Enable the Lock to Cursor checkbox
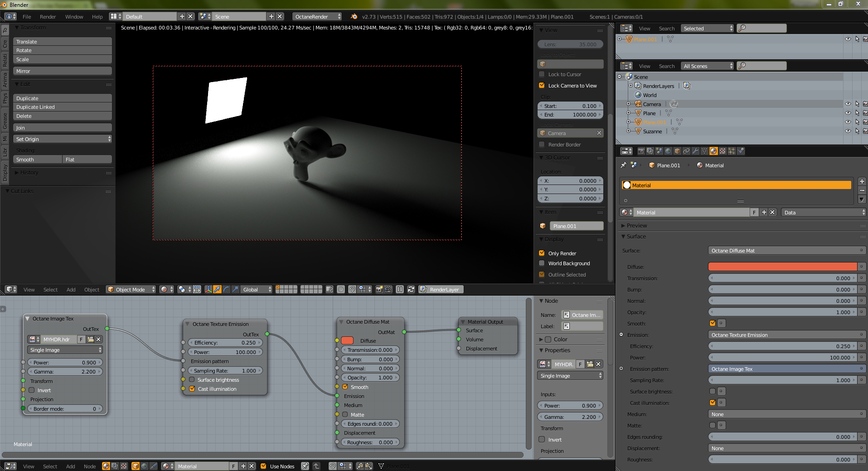Viewport: 868px width, 471px height. [542, 74]
